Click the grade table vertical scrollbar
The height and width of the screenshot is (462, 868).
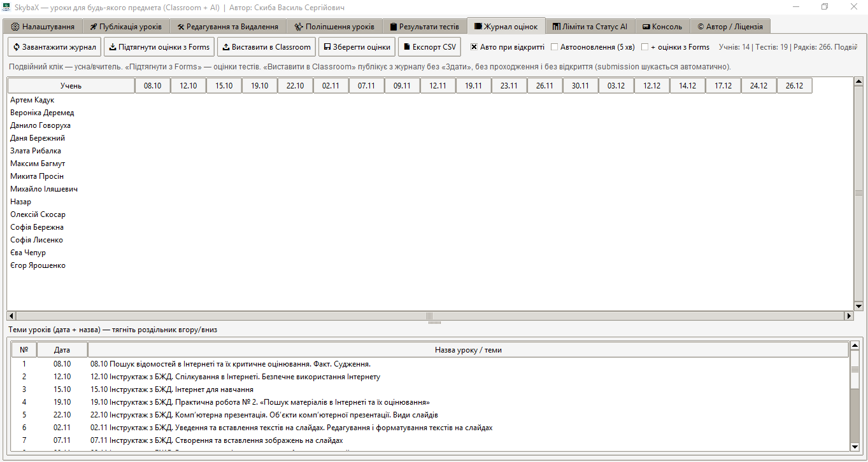tap(858, 194)
